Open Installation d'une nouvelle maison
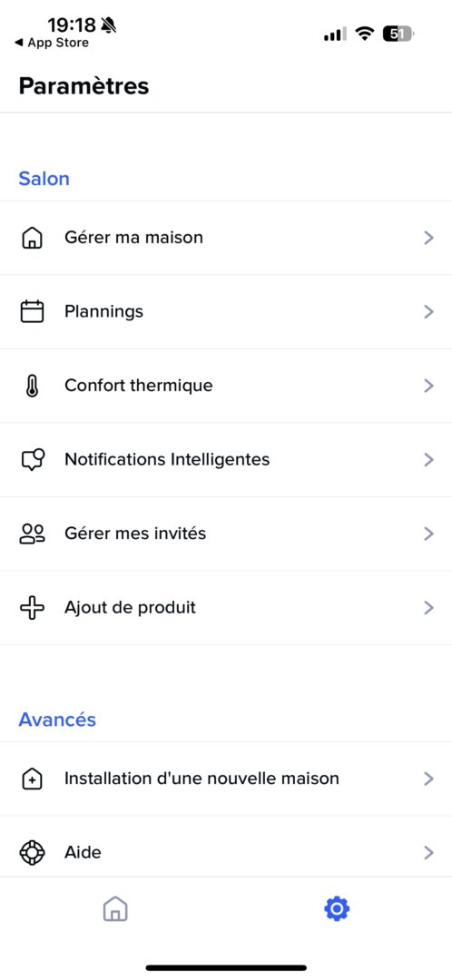The height and width of the screenshot is (980, 452). (x=226, y=779)
